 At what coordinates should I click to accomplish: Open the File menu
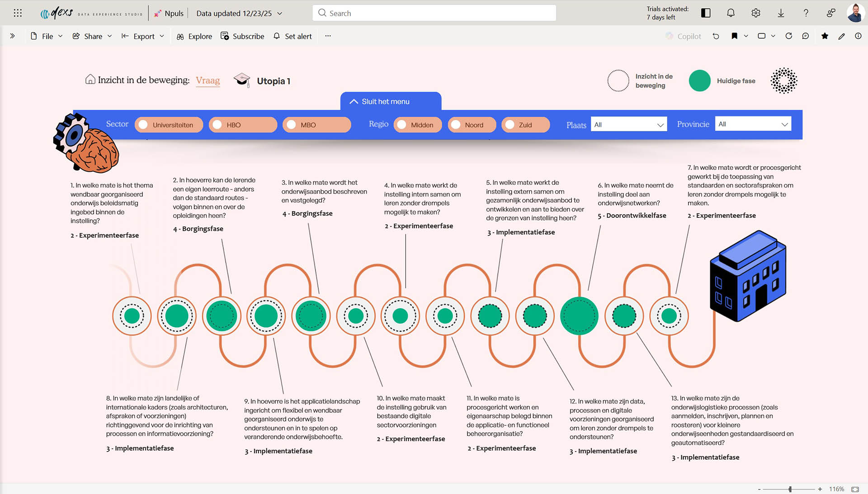(47, 36)
